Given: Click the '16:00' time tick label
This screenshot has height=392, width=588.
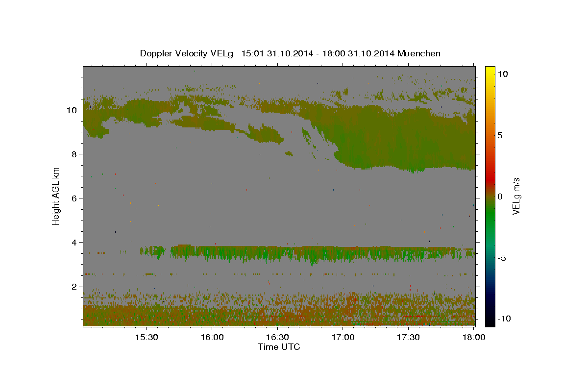Looking at the screenshot, I should click(212, 338).
